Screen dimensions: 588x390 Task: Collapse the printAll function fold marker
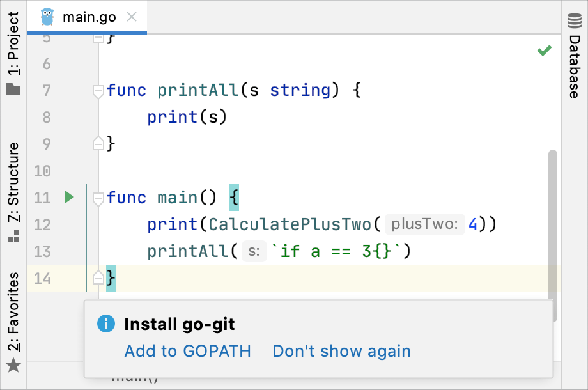click(x=98, y=91)
